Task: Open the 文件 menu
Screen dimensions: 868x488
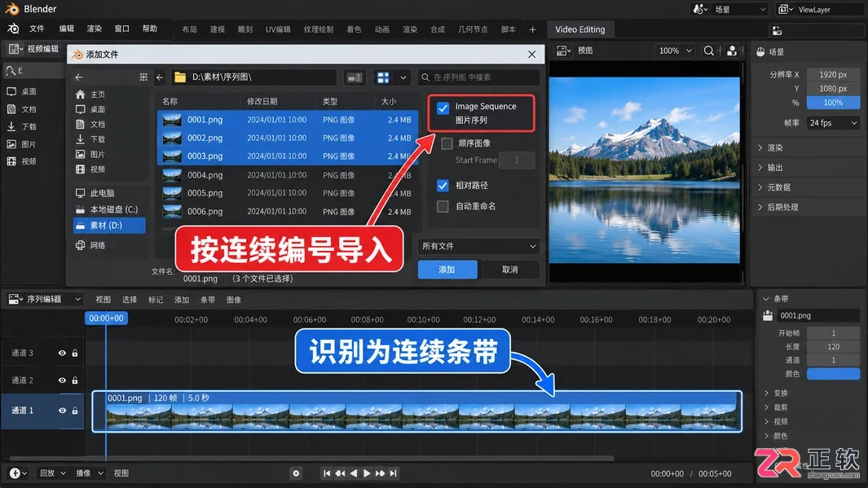Action: point(37,29)
